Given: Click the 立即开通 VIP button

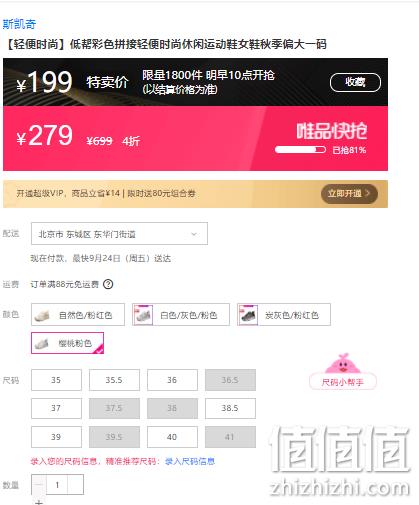Looking at the screenshot, I should click(349, 194).
